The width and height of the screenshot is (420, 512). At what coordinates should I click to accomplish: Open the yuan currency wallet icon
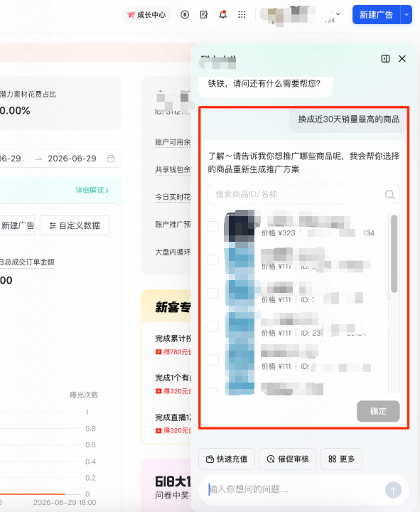[185, 15]
